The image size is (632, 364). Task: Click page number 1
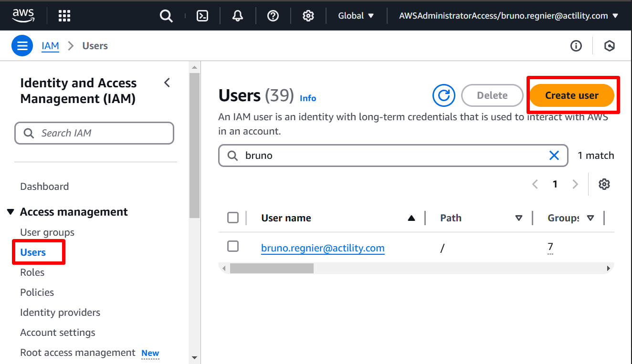click(x=555, y=184)
